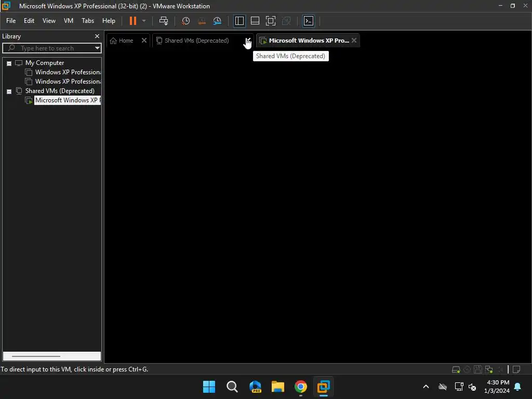The image size is (532, 399).
Task: Open the message log note icon
Action: click(516, 369)
